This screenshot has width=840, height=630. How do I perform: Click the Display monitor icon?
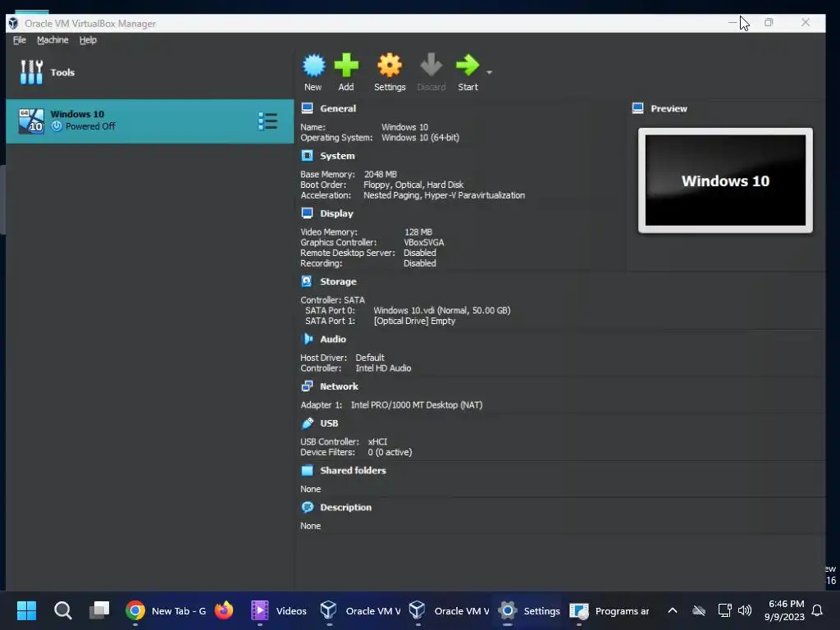[x=307, y=213]
